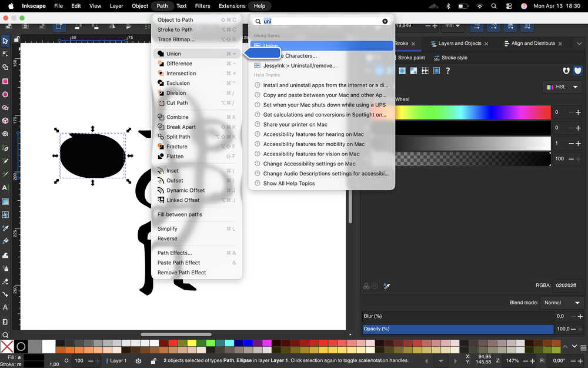Select the Paint Bucket tool
Screen dimensions: 588x368
(x=5, y=241)
